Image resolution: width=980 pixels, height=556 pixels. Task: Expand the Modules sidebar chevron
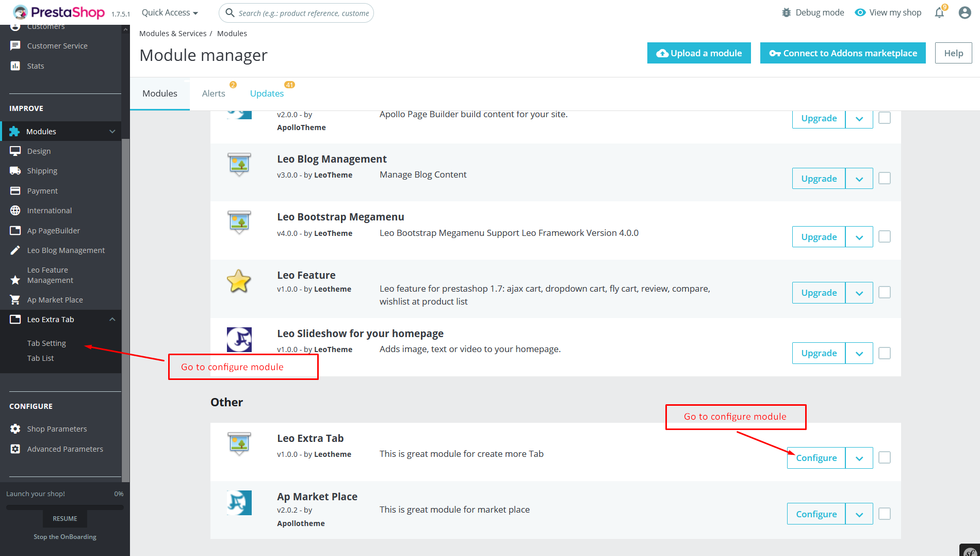(x=112, y=132)
